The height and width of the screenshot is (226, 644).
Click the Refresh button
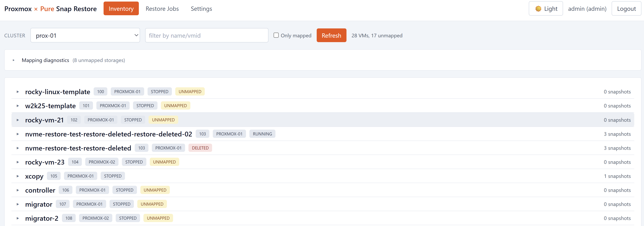(331, 35)
